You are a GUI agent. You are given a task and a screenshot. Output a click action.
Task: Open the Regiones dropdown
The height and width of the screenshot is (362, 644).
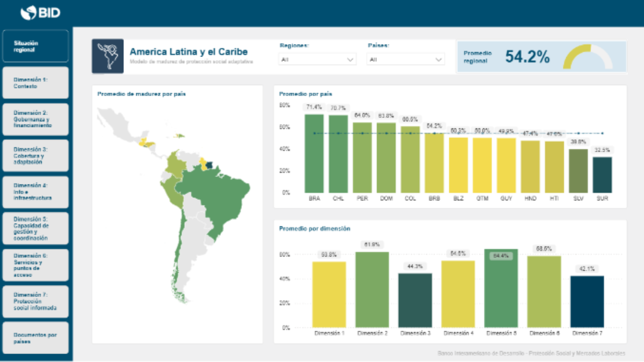coord(318,60)
